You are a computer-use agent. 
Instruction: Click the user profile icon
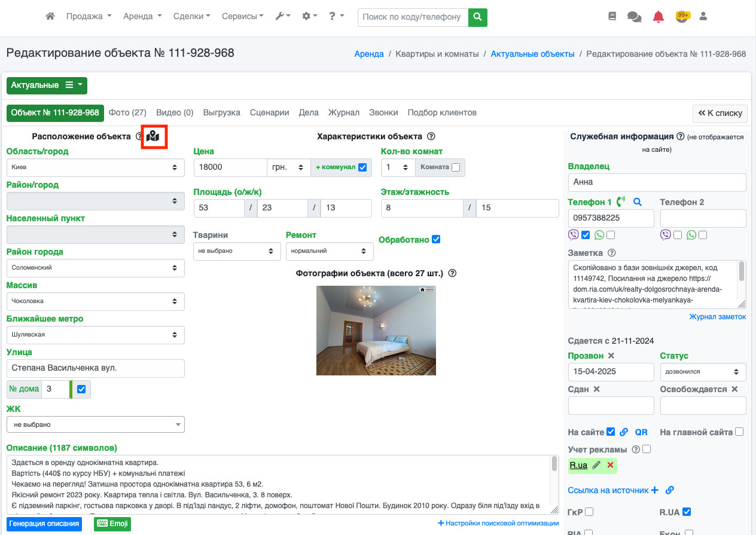(703, 17)
